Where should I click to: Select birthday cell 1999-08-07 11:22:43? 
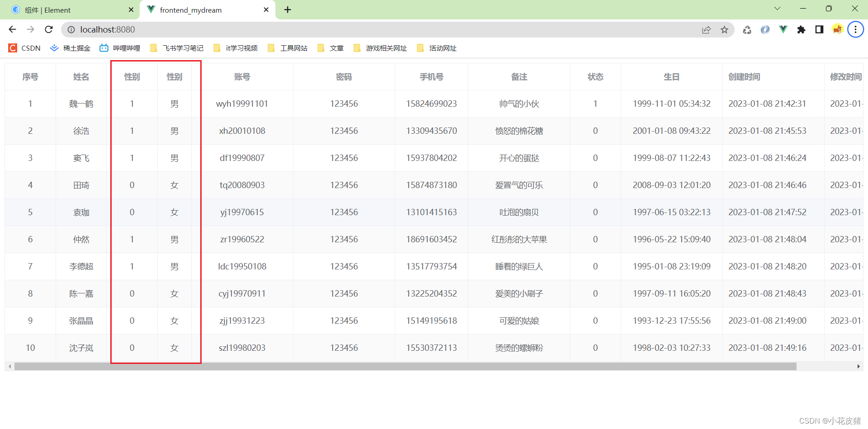click(672, 158)
